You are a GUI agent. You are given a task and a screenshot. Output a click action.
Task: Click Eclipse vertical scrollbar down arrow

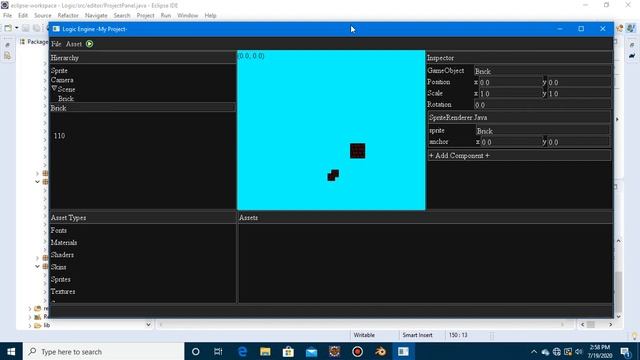pos(619,317)
